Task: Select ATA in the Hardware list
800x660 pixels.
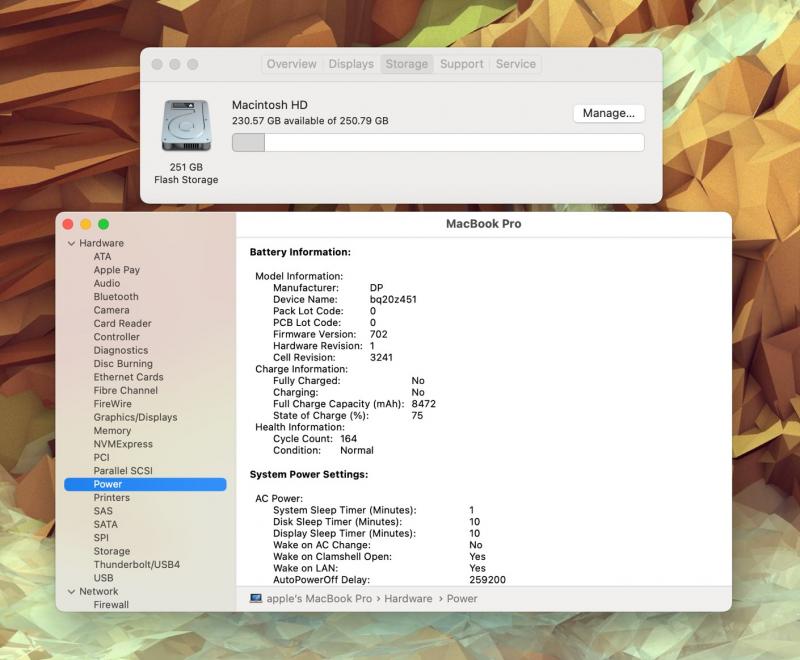Action: 102,257
